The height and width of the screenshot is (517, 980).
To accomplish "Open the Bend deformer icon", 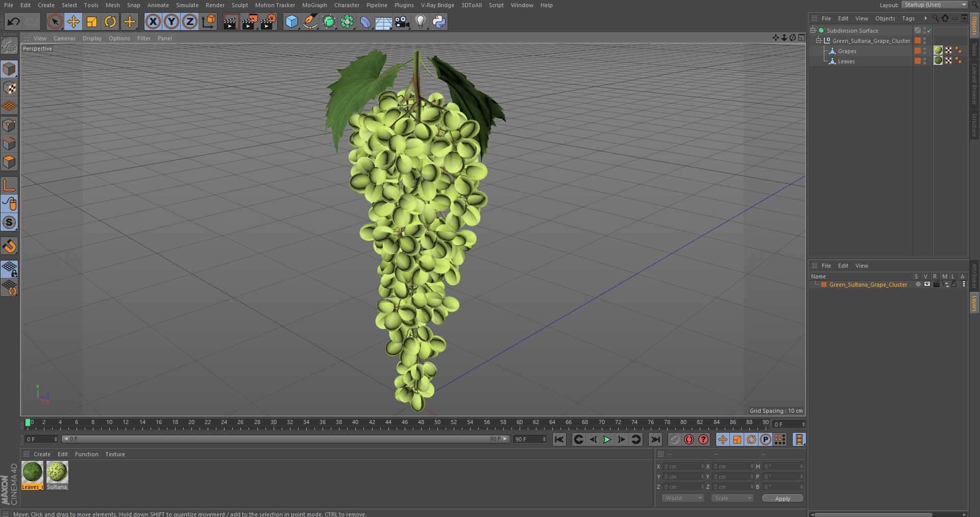I will 365,21.
